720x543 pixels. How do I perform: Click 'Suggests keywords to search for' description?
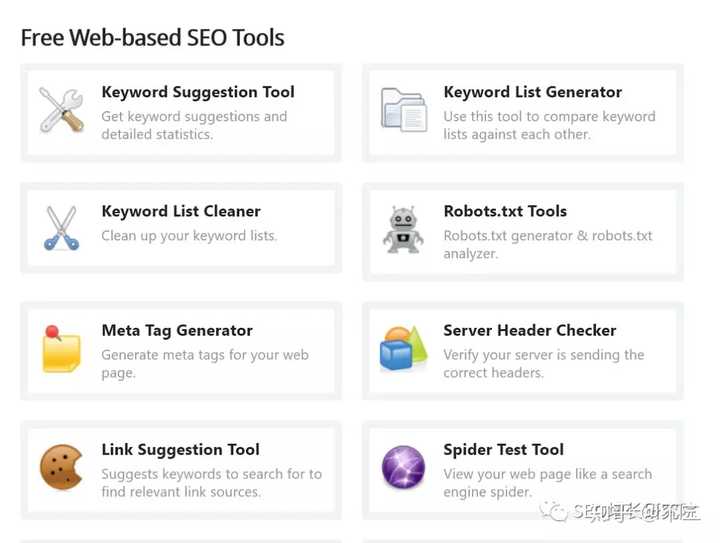(x=212, y=483)
